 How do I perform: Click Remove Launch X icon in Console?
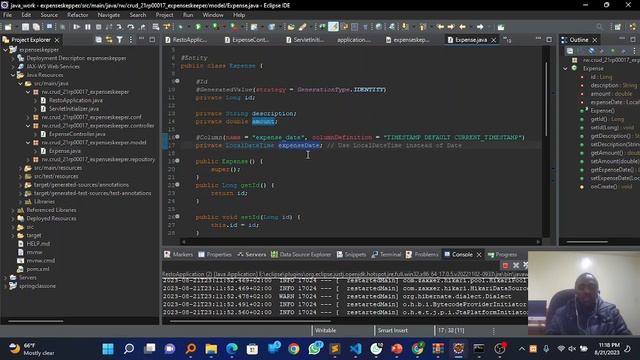coord(516,266)
